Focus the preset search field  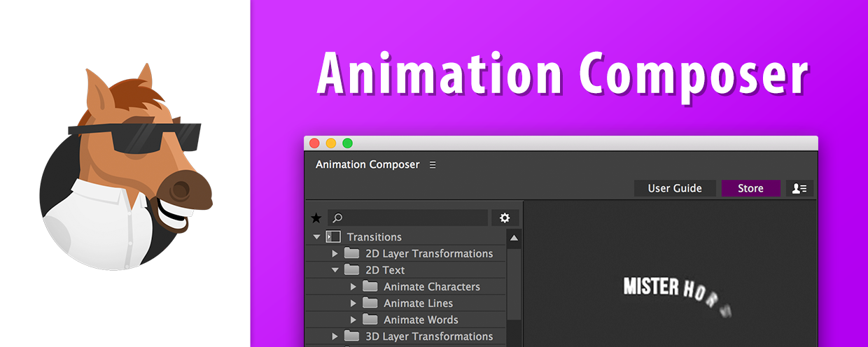click(407, 218)
